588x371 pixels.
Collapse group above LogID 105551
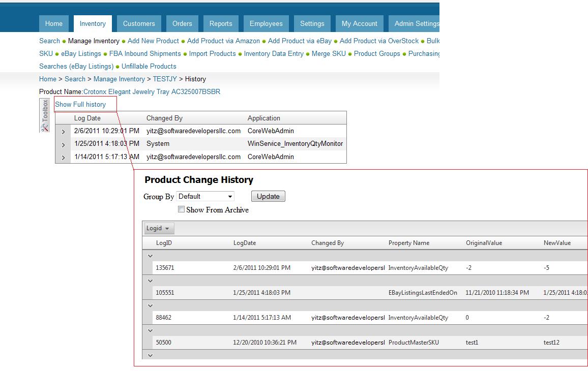[151, 281]
